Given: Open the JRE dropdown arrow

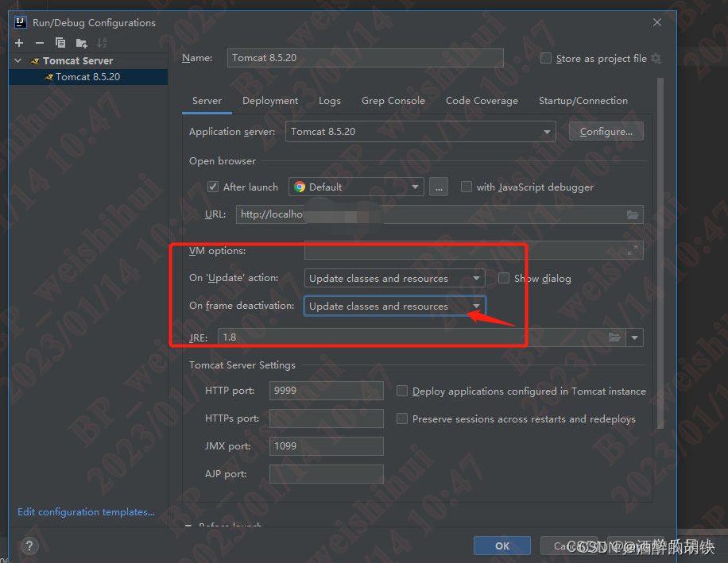Looking at the screenshot, I should pos(634,337).
